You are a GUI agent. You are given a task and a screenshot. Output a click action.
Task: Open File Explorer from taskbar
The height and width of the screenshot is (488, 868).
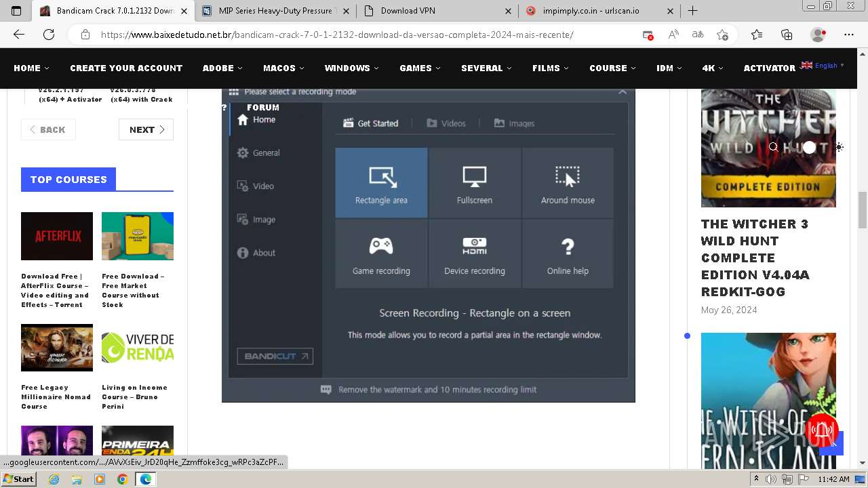[x=77, y=479]
